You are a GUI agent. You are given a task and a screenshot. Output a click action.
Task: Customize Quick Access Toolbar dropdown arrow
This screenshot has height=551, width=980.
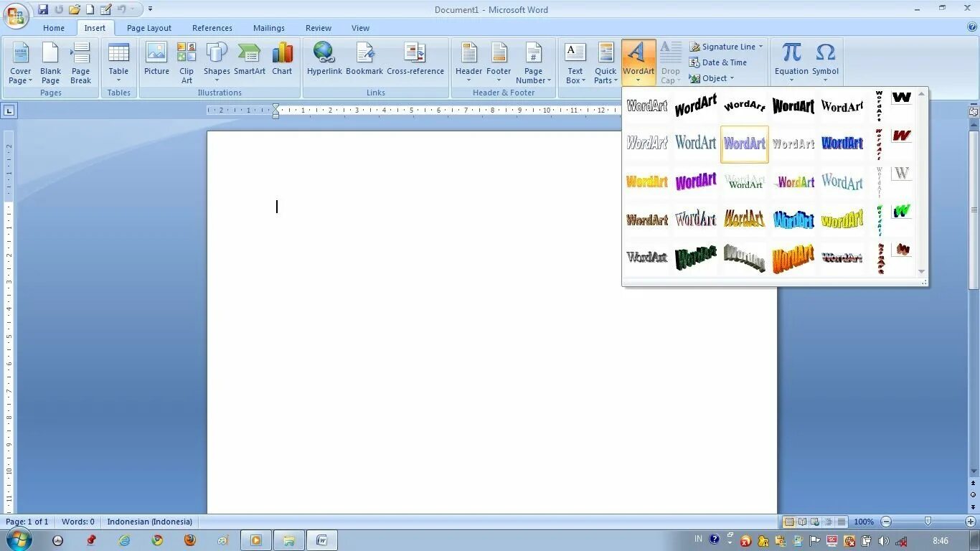[x=150, y=9]
